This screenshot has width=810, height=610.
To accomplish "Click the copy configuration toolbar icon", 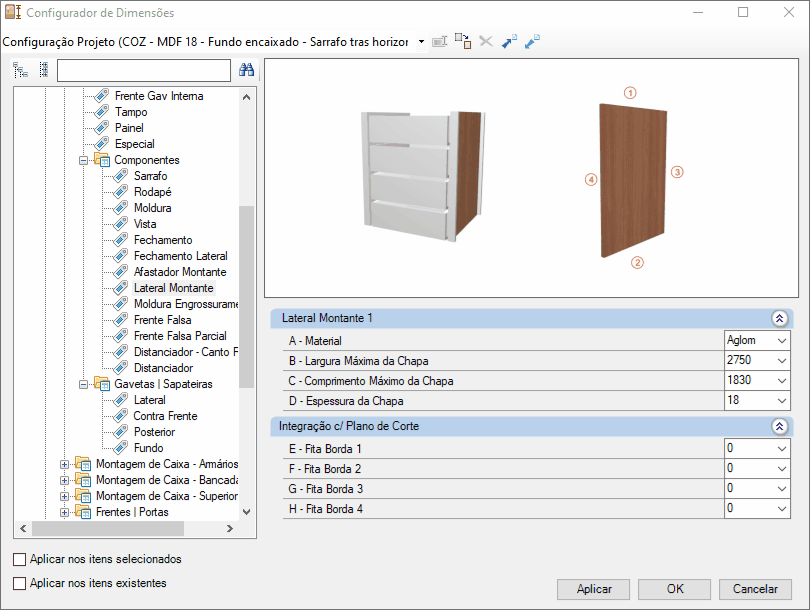I will 463,41.
